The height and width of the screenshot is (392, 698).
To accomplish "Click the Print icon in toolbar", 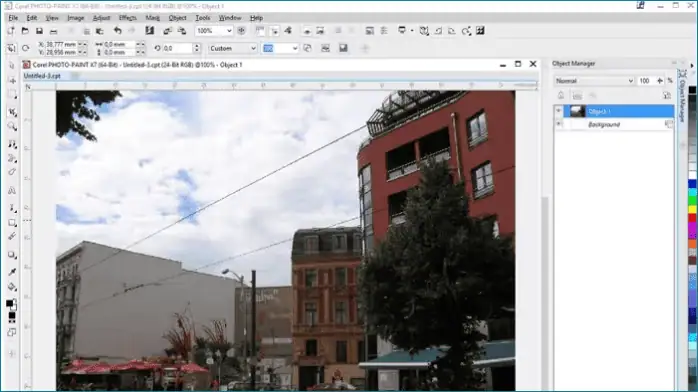I will pyautogui.click(x=53, y=31).
